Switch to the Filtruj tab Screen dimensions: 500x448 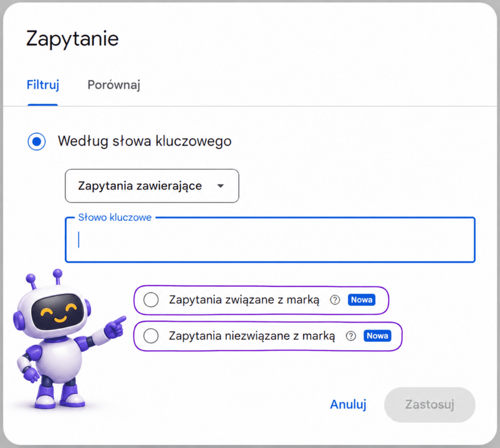click(x=43, y=85)
